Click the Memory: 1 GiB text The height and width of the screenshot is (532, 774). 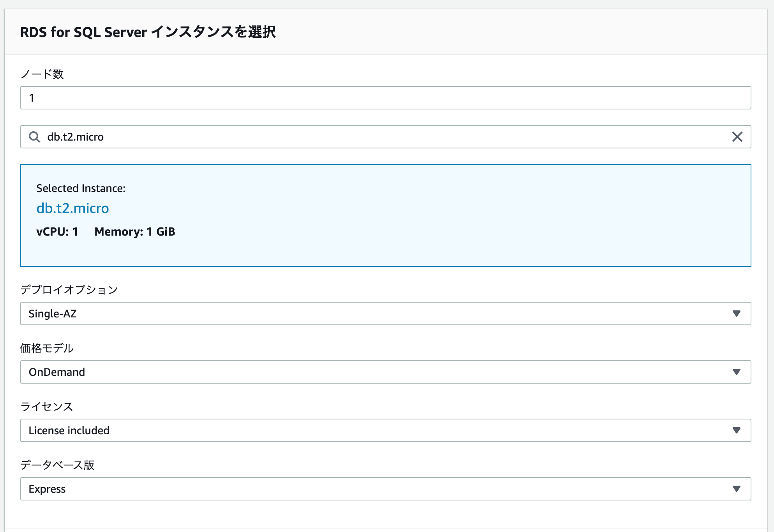click(x=134, y=232)
